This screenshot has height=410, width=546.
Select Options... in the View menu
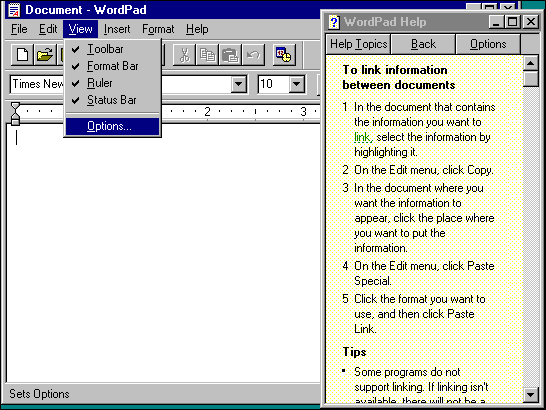click(112, 126)
